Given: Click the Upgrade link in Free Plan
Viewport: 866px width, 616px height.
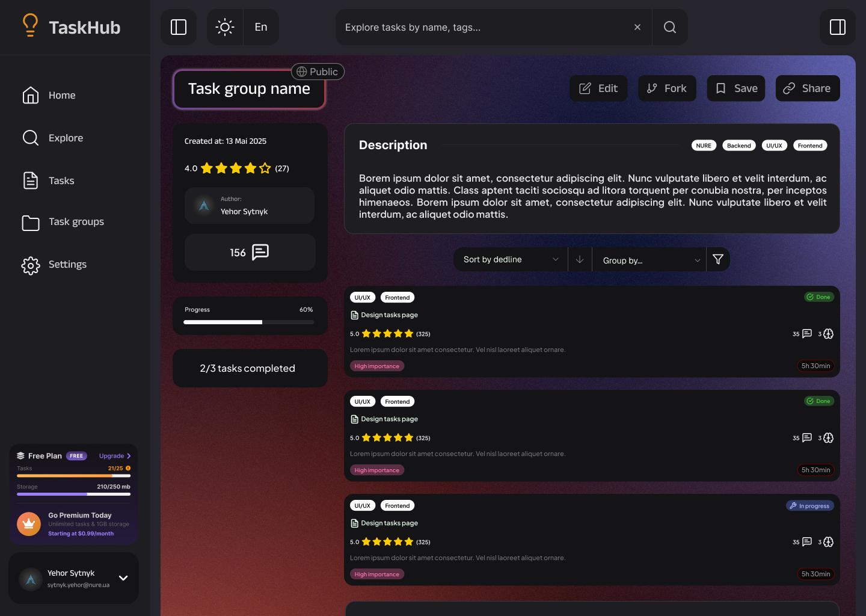Looking at the screenshot, I should 115,456.
